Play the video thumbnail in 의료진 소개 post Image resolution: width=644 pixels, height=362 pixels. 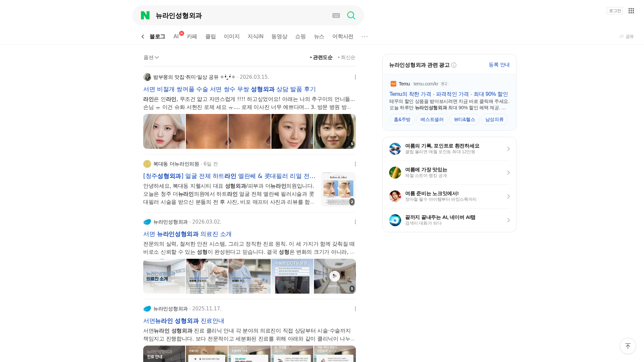(335, 276)
